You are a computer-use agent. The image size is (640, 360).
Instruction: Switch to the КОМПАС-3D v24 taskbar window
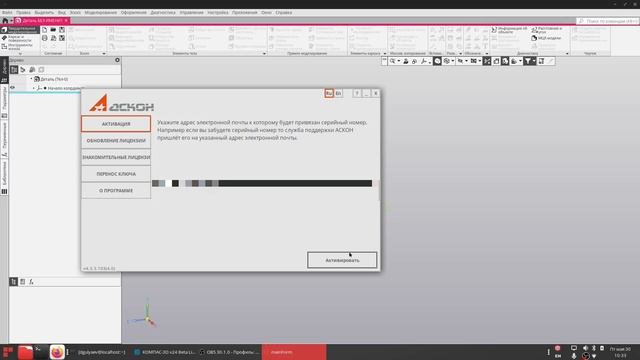coord(164,352)
